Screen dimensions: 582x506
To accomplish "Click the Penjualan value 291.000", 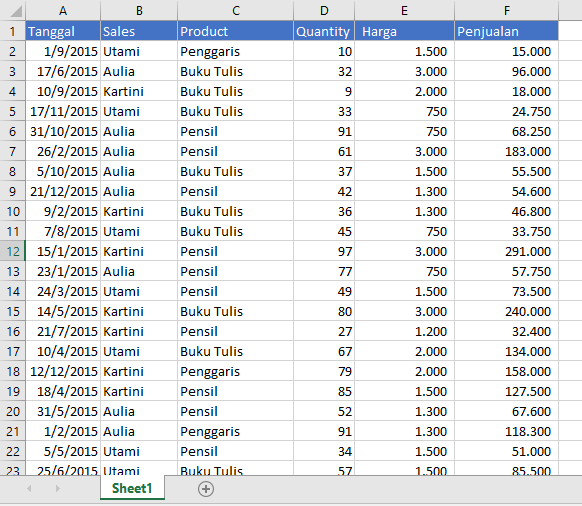I will coord(507,251).
